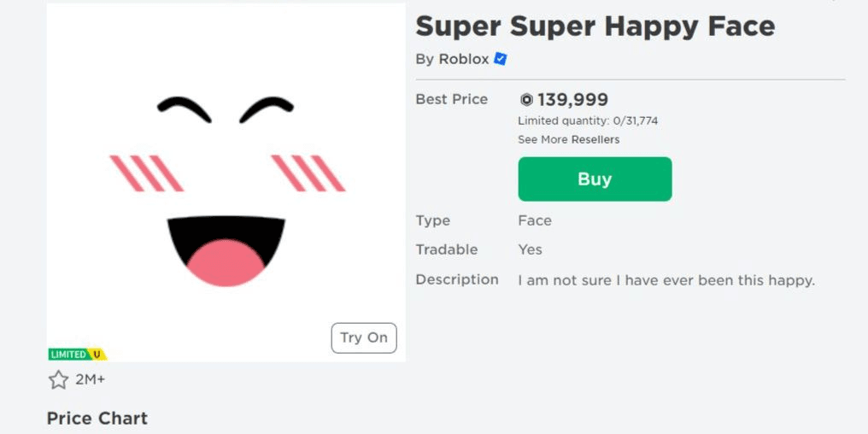
Task: Click the Robux currency icon
Action: click(526, 100)
